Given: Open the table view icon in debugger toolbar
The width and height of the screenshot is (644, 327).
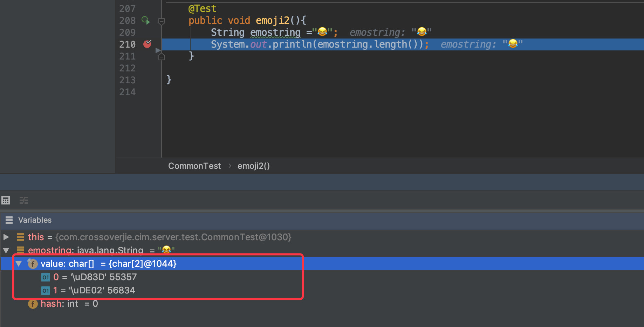Looking at the screenshot, I should 6,200.
